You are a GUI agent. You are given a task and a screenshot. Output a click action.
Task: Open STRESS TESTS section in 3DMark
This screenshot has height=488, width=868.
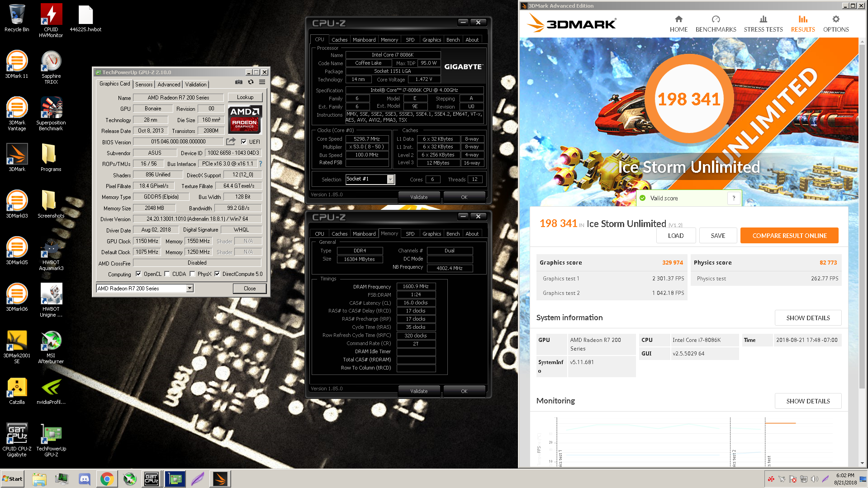763,24
